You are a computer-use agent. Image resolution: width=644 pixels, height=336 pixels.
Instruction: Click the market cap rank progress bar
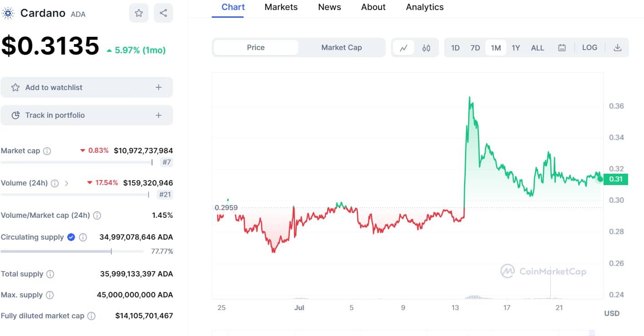pos(77,162)
